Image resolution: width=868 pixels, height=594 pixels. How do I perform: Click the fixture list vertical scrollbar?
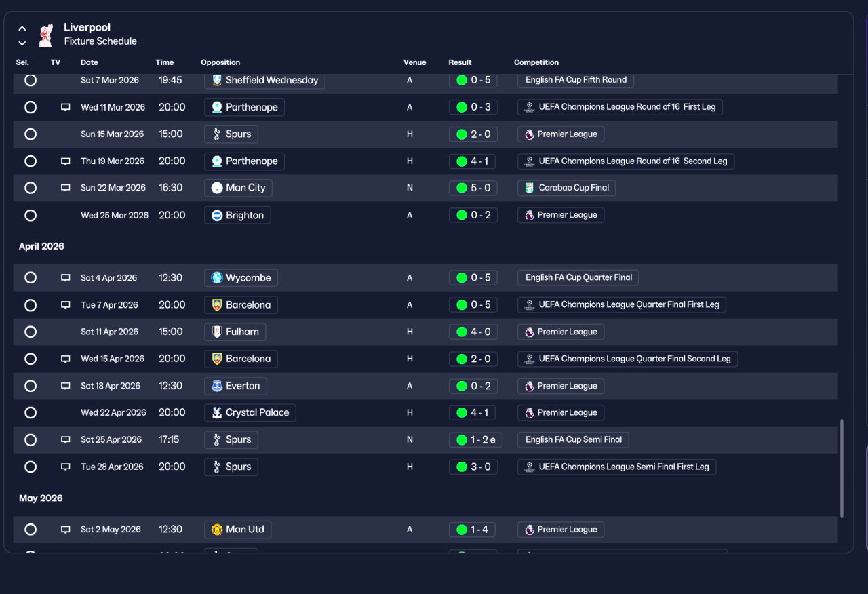(842, 469)
